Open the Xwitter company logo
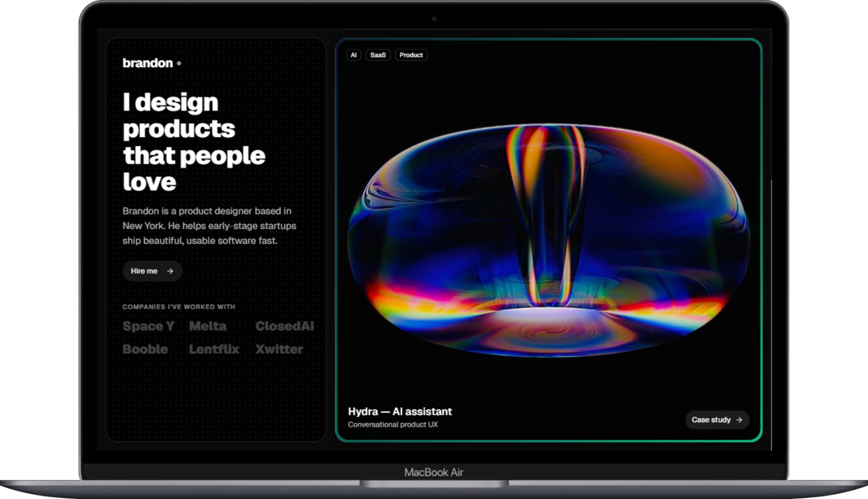Image resolution: width=868 pixels, height=499 pixels. (x=279, y=349)
